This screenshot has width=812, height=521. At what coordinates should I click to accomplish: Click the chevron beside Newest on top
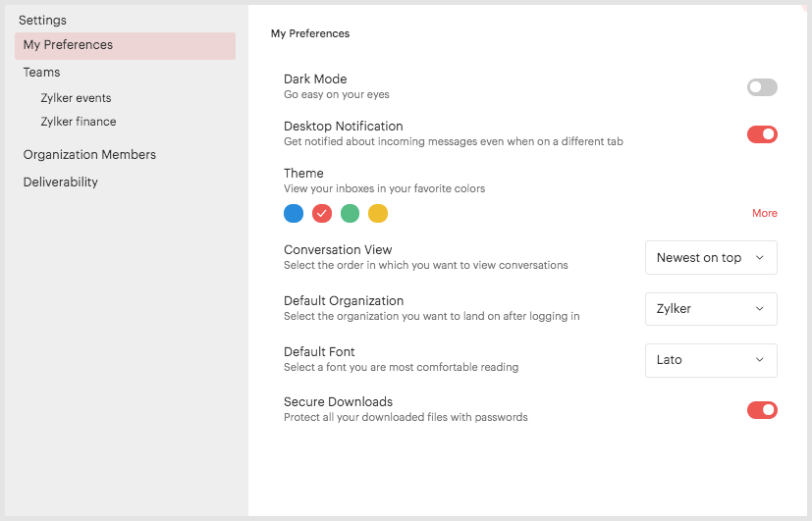(760, 258)
